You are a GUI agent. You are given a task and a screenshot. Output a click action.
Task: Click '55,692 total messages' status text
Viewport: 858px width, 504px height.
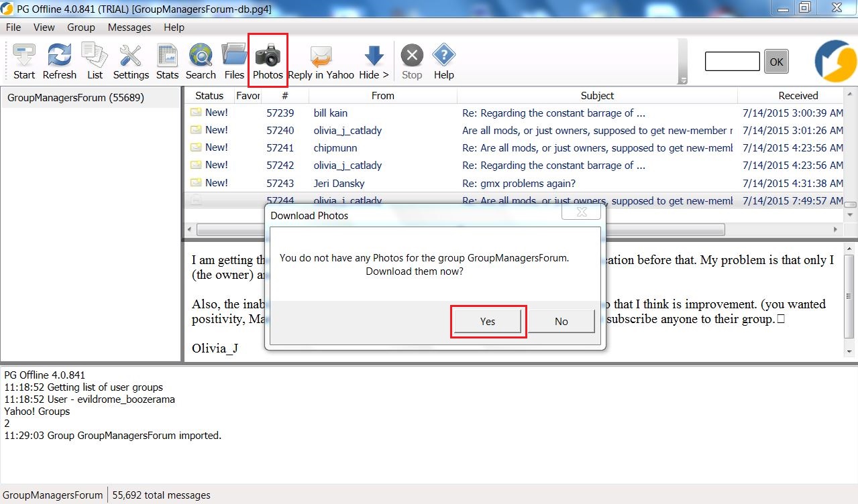click(x=161, y=495)
